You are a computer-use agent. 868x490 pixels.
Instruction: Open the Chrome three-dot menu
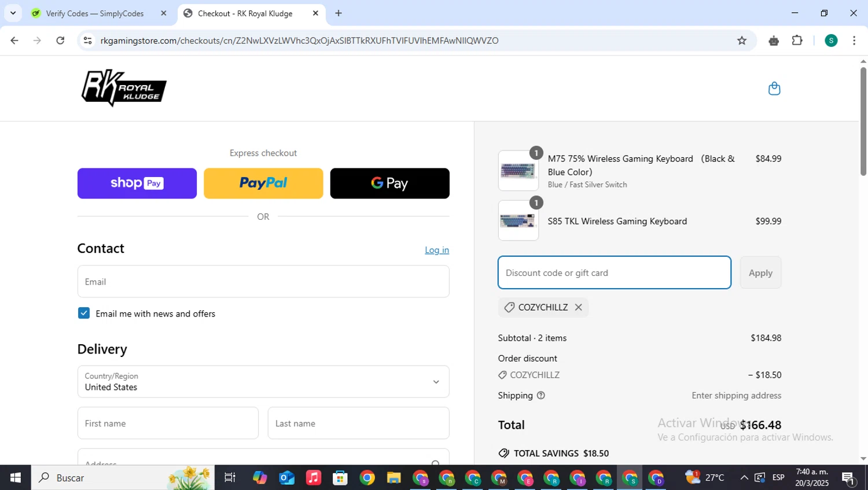[x=854, y=40]
